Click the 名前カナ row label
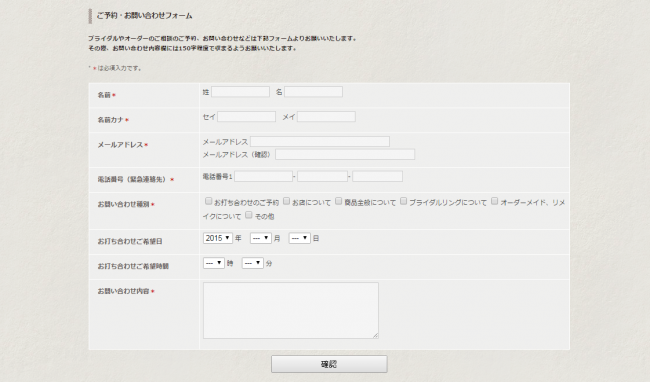 (111, 120)
